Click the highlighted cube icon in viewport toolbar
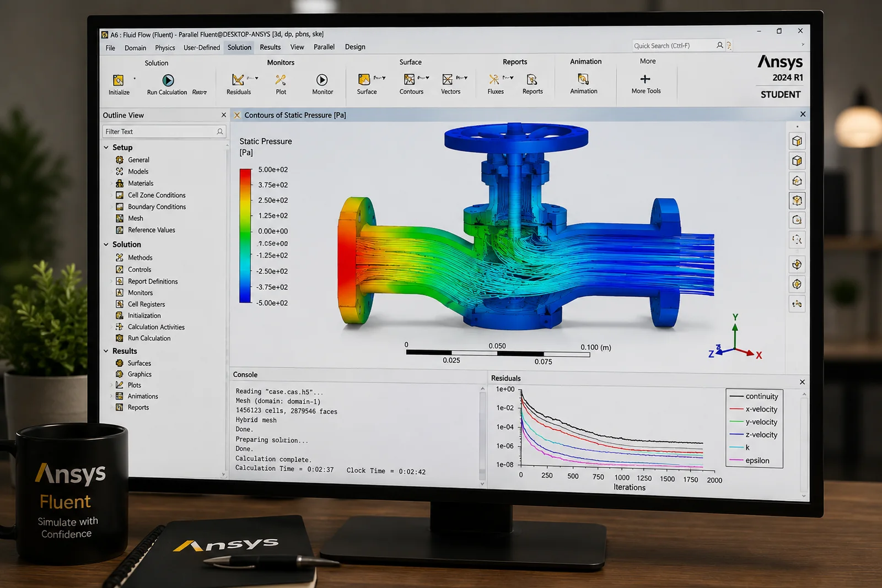The image size is (882, 588). click(x=797, y=201)
